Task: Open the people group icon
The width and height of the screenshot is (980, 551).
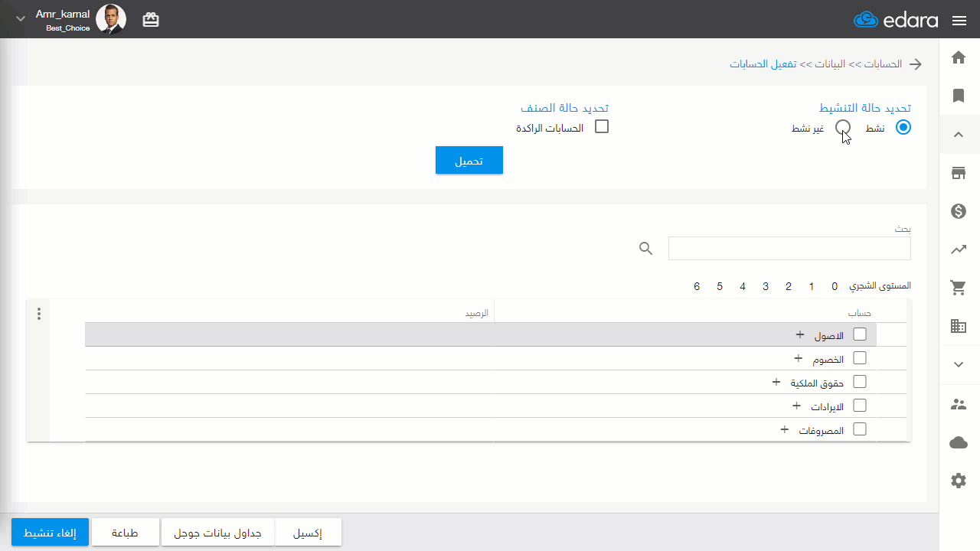Action: pos(958,403)
